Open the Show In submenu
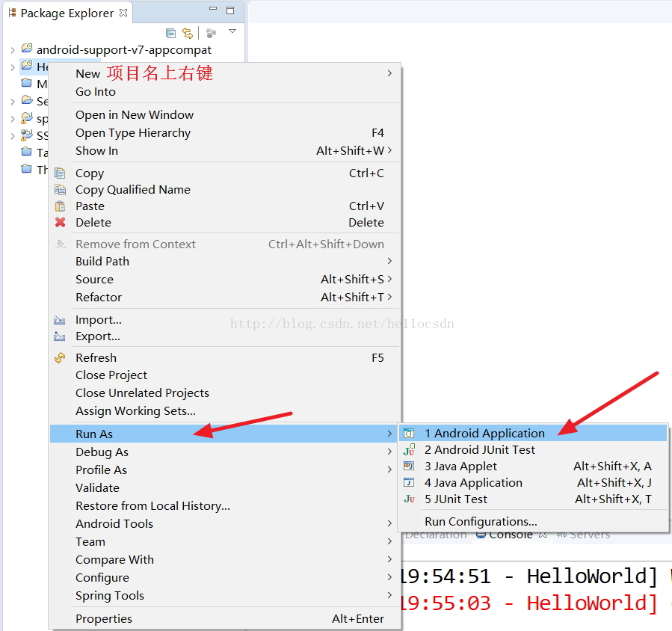The image size is (672, 631). coord(225,151)
